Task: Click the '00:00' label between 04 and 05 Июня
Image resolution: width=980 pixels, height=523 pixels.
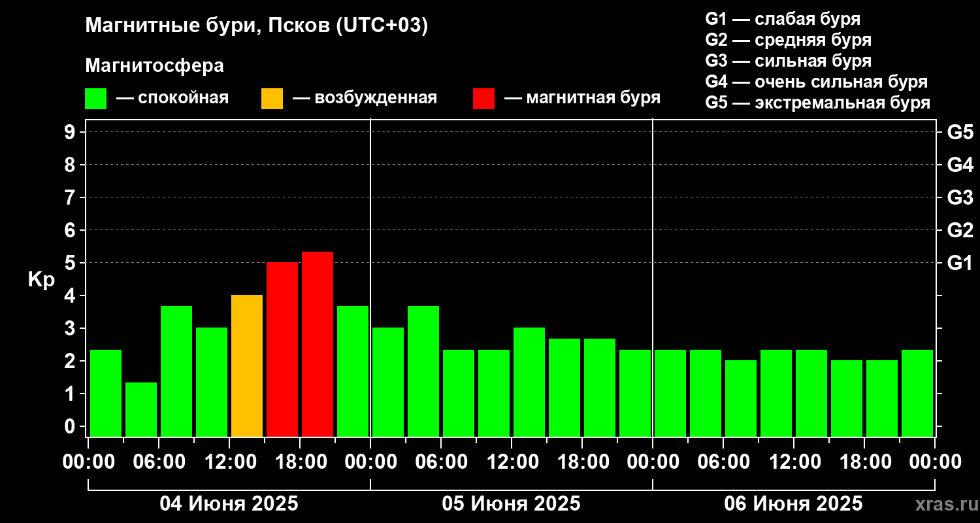Action: coord(370,462)
